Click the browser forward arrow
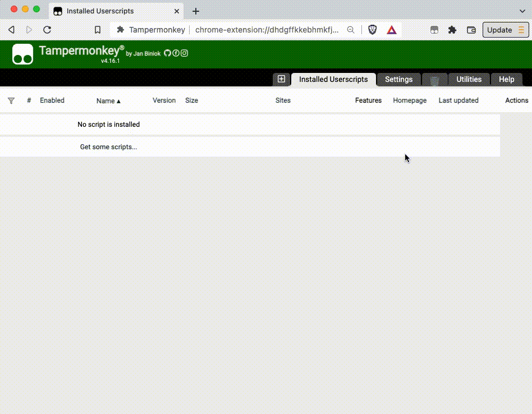The image size is (532, 414). click(29, 30)
